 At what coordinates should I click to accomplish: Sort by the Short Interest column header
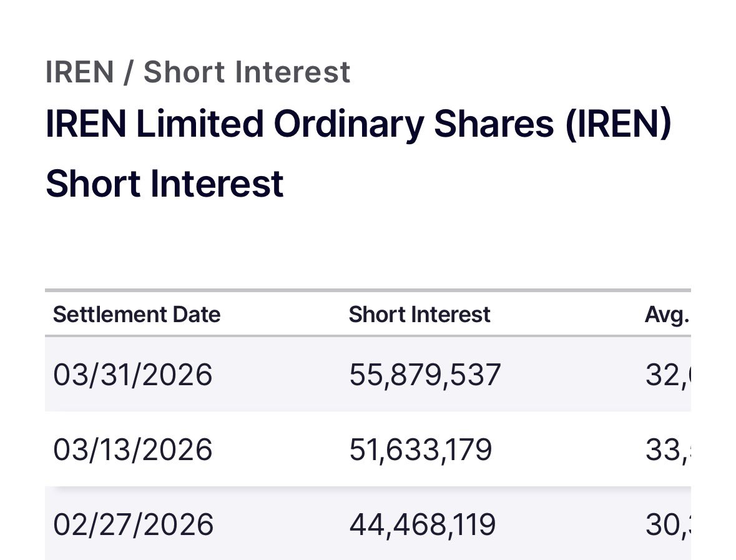coord(420,315)
